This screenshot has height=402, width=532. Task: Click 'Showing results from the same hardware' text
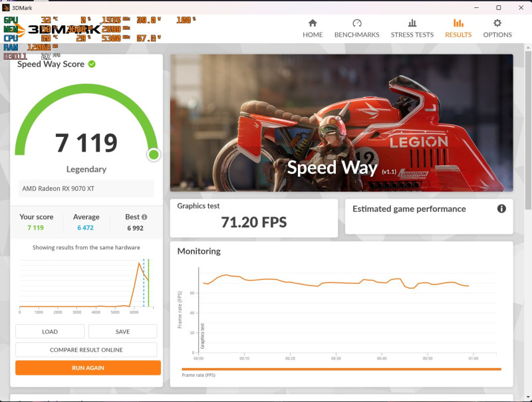(x=86, y=247)
